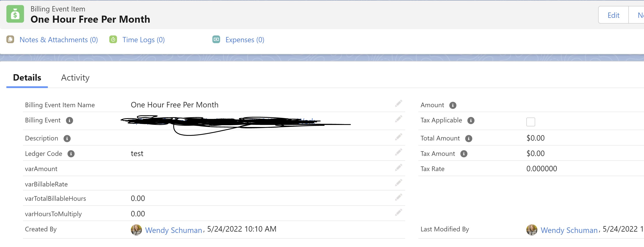Open Notes & Attachments (0) link
644x247 pixels.
tap(59, 40)
